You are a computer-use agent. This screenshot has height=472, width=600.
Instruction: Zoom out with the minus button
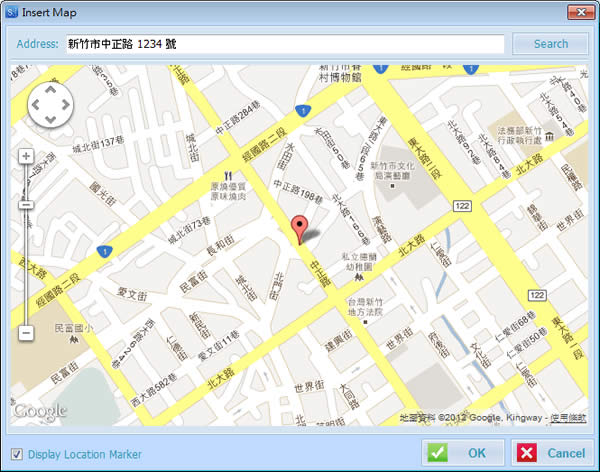tap(26, 333)
